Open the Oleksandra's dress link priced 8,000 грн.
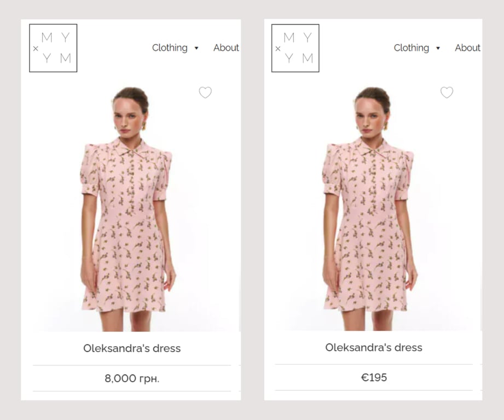This screenshot has width=504, height=420. (x=132, y=348)
